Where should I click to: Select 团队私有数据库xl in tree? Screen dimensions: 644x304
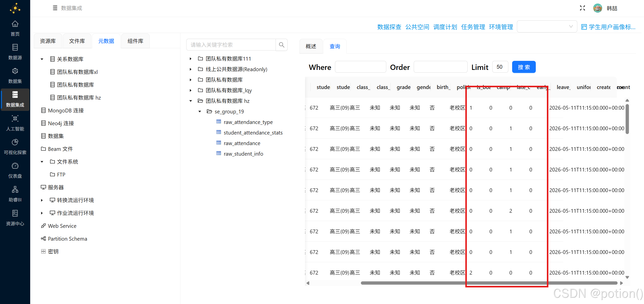[x=77, y=72]
